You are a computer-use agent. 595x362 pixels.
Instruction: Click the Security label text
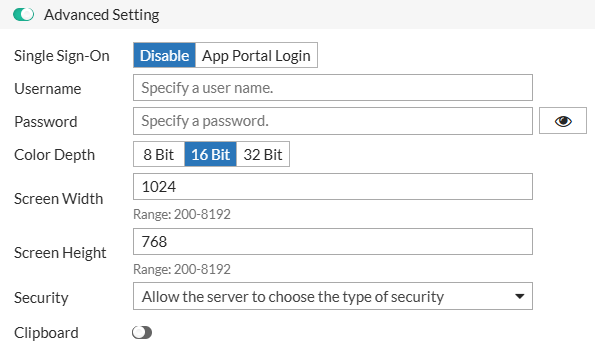(x=41, y=297)
